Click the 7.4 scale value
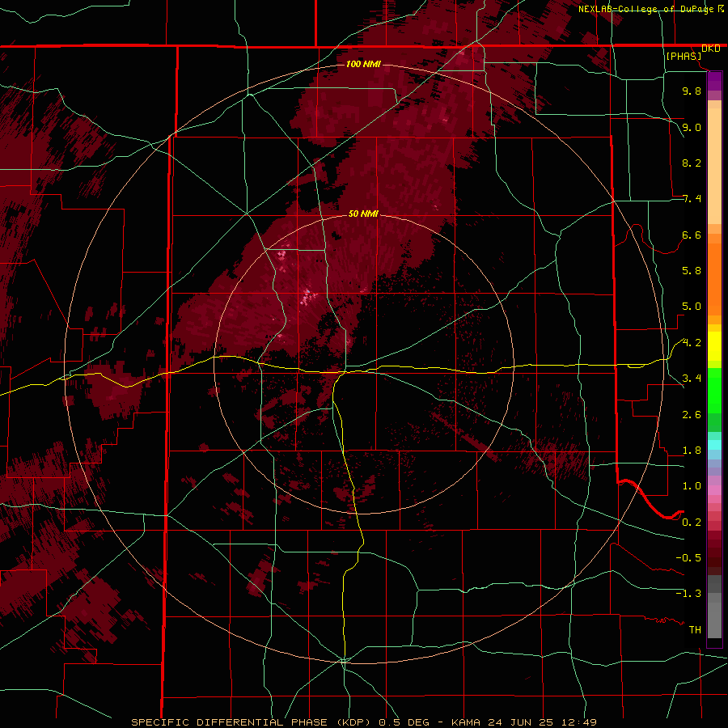728x728 pixels. click(692, 199)
